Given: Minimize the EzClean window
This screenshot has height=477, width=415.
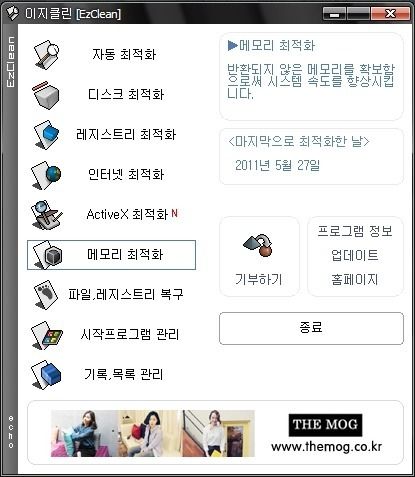Looking at the screenshot, I should point(335,14).
